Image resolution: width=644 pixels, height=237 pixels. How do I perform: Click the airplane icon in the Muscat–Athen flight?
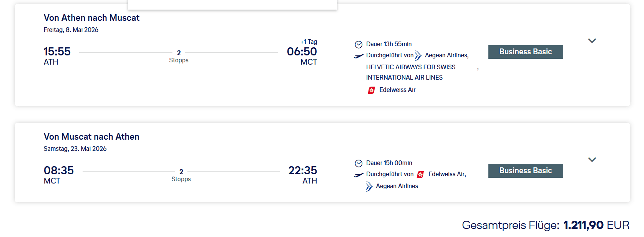(x=359, y=175)
